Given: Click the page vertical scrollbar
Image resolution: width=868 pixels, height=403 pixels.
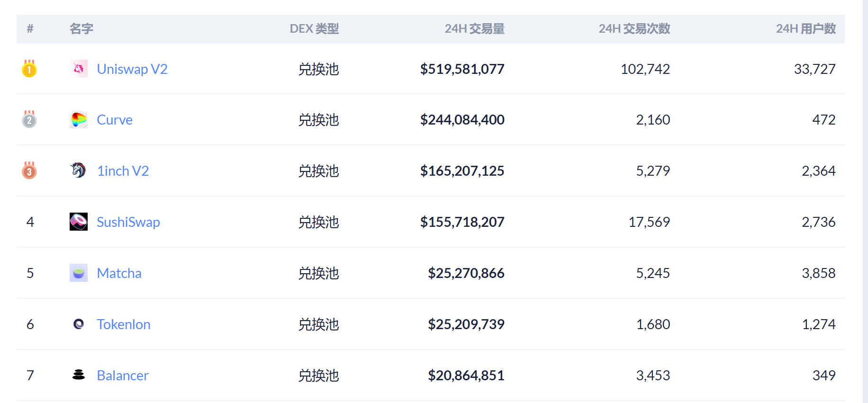Looking at the screenshot, I should tap(865, 201).
